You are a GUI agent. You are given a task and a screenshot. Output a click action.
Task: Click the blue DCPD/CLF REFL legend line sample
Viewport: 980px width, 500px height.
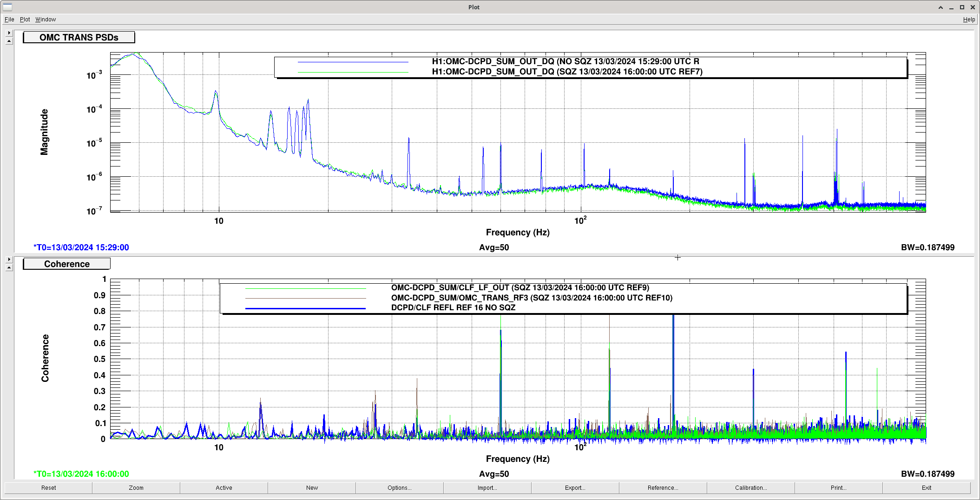point(305,308)
